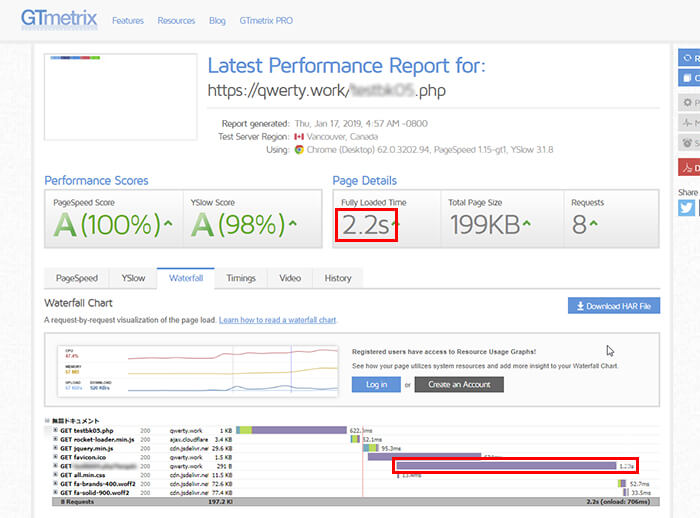Click the Compare icon button in sidebar
Image resolution: width=700 pixels, height=518 pixels.
pyautogui.click(x=688, y=78)
